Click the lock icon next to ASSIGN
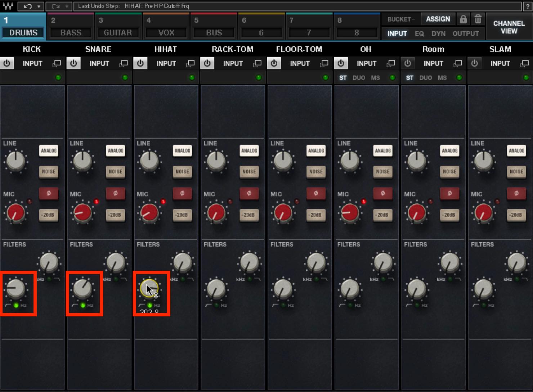 tap(463, 19)
